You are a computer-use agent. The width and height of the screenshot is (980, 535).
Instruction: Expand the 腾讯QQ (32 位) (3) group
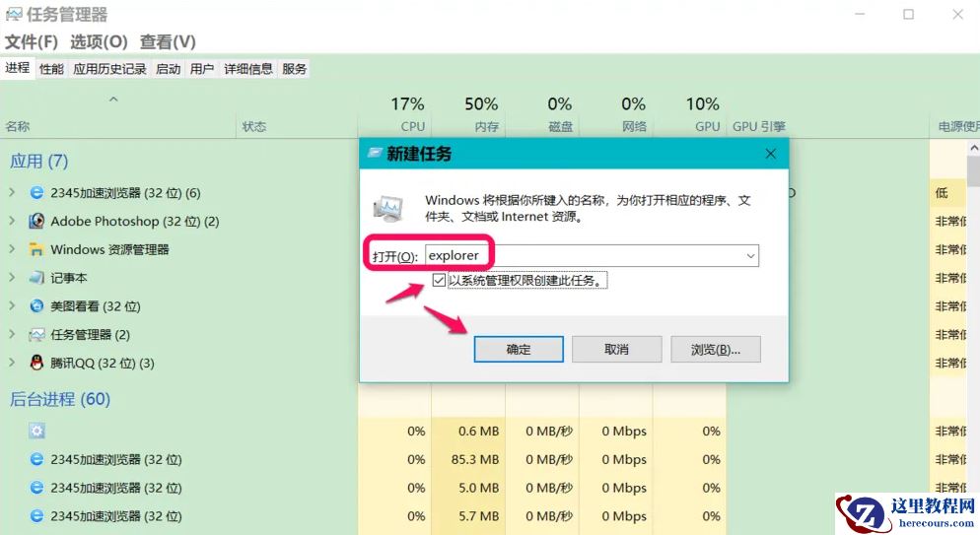point(12,362)
